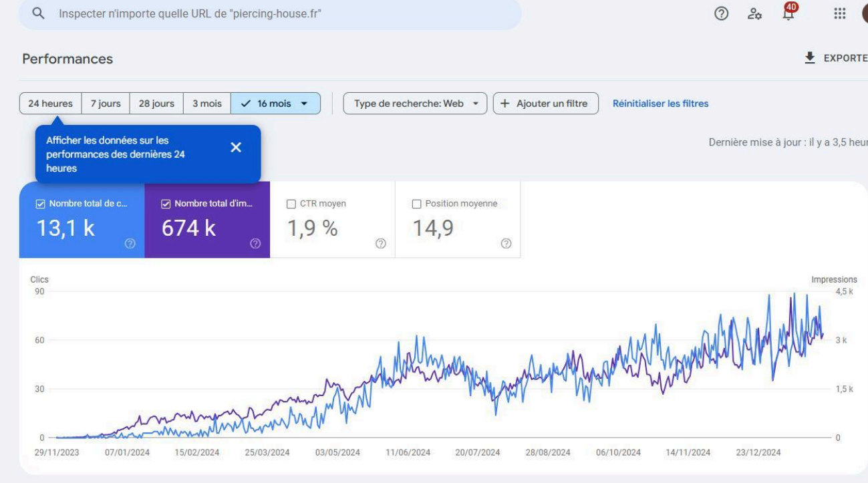Click the search magnifier icon
The image size is (868, 483).
click(x=39, y=13)
